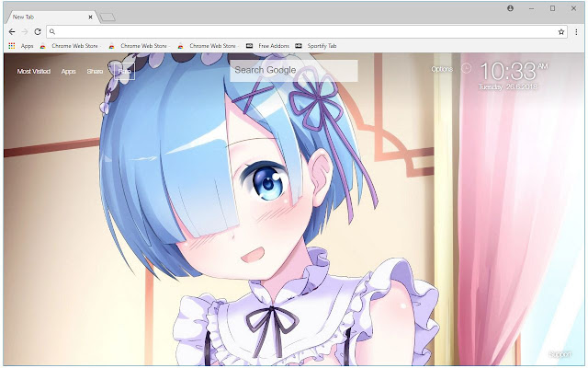Click the Share menu item

tap(95, 72)
